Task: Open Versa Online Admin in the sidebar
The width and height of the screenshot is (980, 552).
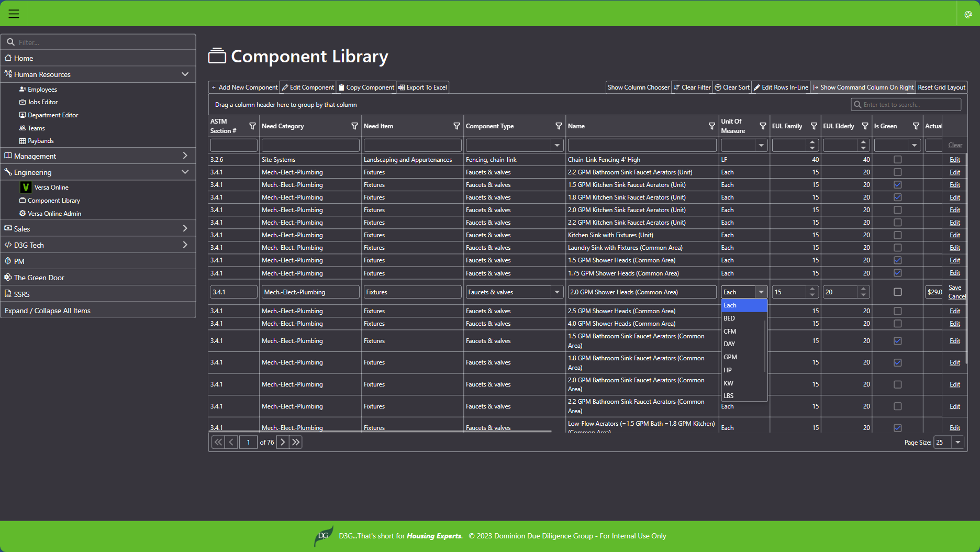Action: 54,214
